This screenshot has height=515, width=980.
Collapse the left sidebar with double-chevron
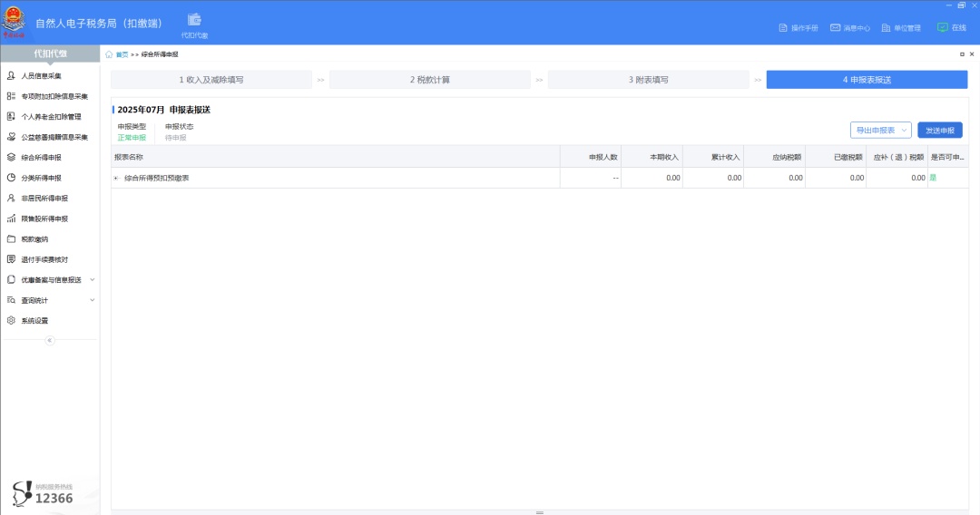coord(50,341)
